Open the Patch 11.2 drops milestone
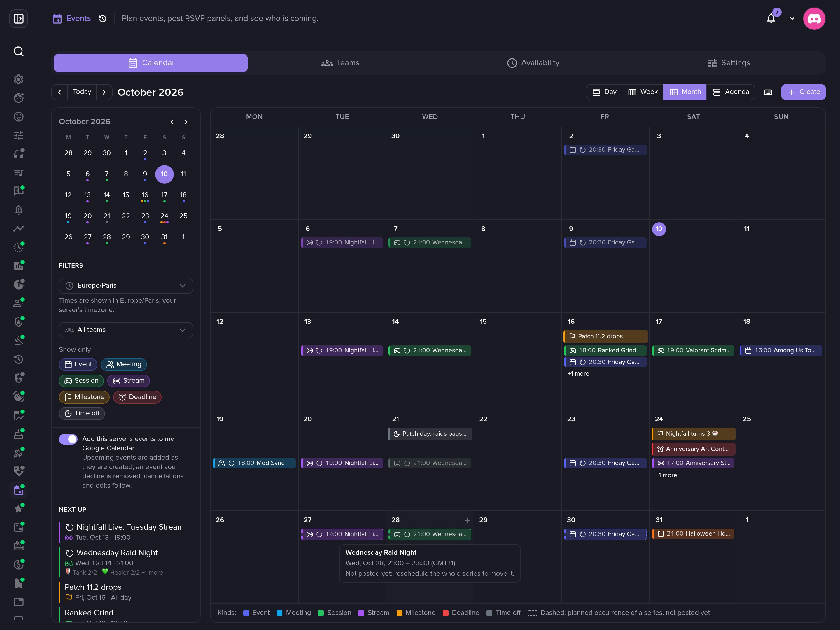Screen dimensions: 840x630 tap(606, 337)
